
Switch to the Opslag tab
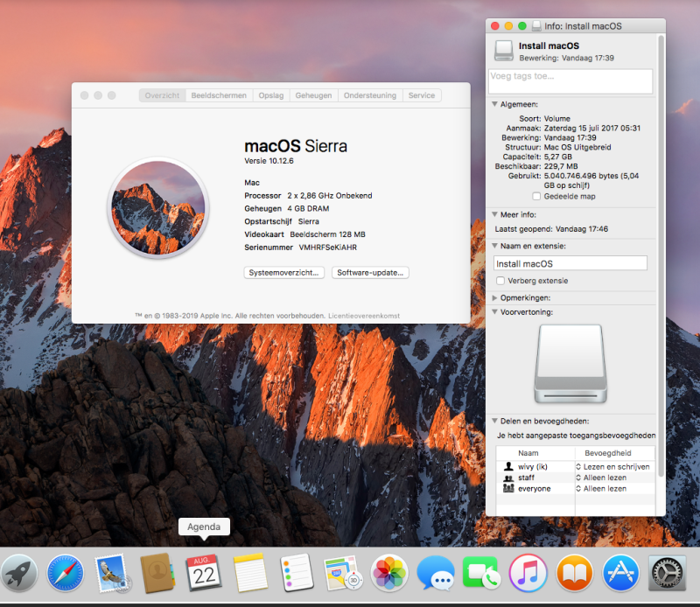271,95
